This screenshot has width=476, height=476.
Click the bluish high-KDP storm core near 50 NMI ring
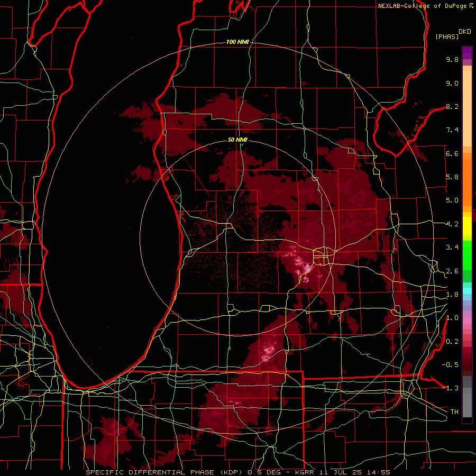pos(307,268)
